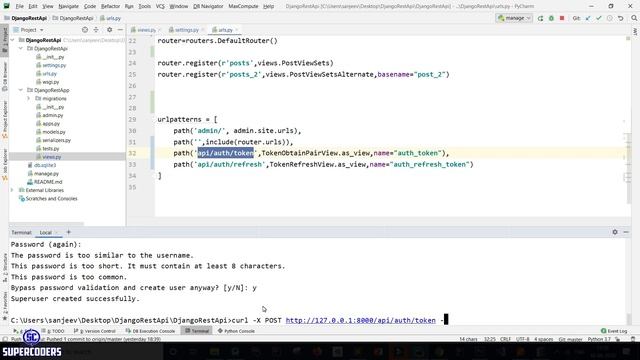Click the Rerun icon beside manage configuration
This screenshot has height=360, width=640.
[540, 18]
